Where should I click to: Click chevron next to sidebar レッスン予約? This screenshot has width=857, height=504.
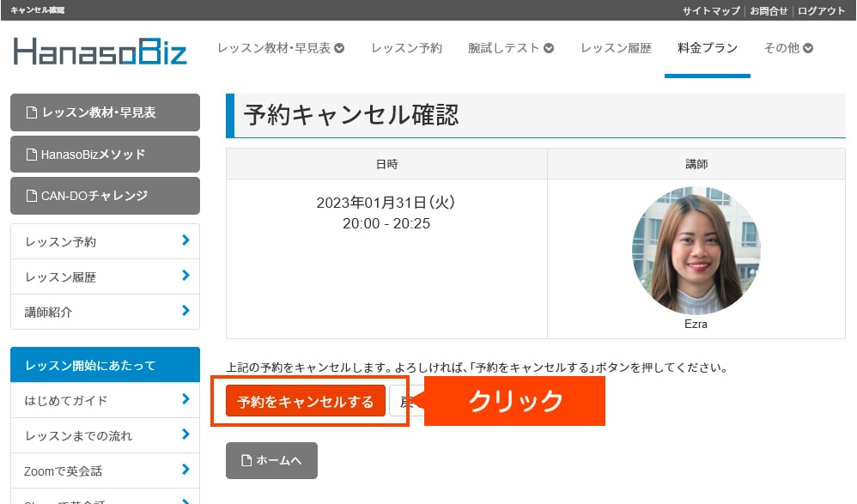click(185, 240)
